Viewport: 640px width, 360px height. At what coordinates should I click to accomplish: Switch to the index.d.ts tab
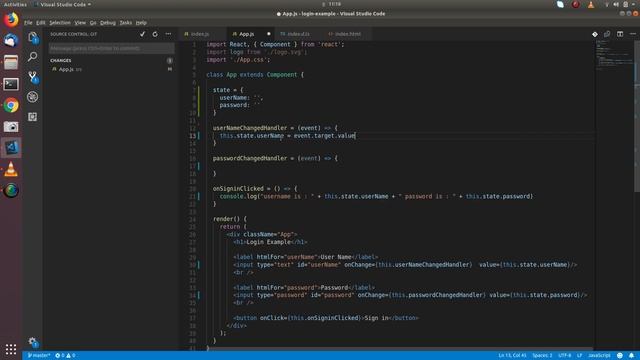(x=298, y=34)
